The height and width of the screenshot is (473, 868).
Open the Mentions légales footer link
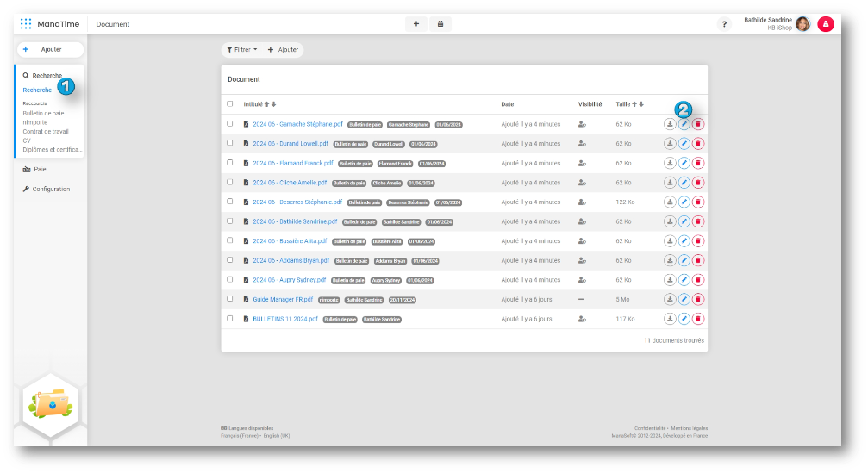(x=690, y=428)
